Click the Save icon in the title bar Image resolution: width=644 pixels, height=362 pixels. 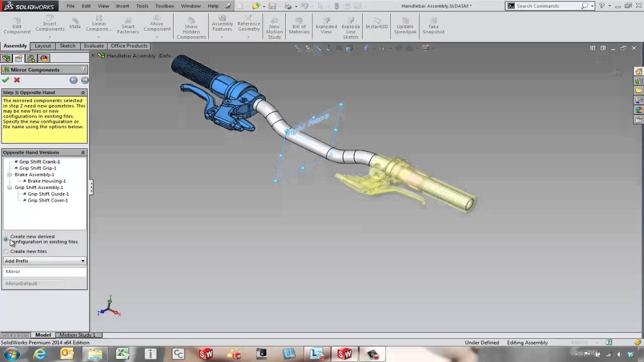click(x=272, y=6)
